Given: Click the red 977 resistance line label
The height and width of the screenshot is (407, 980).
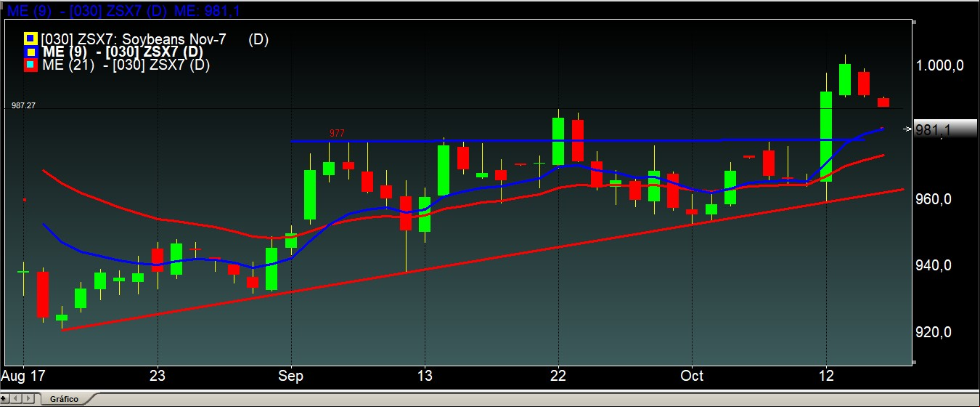Looking at the screenshot, I should (x=337, y=134).
